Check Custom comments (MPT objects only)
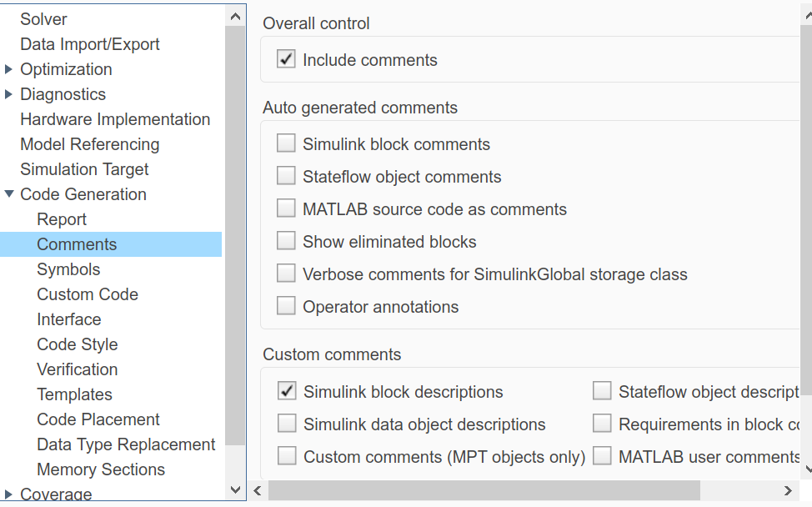Image resolution: width=812 pixels, height=507 pixels. 288,455
